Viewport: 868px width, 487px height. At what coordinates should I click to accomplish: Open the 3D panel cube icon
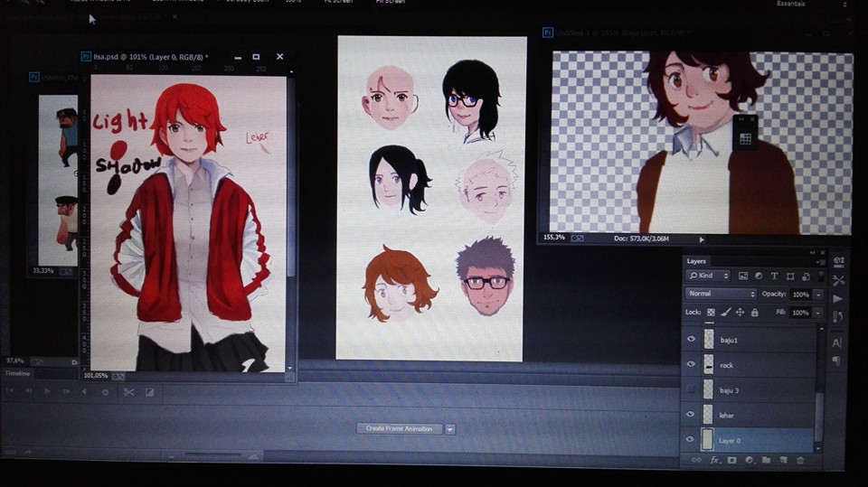pos(839,262)
